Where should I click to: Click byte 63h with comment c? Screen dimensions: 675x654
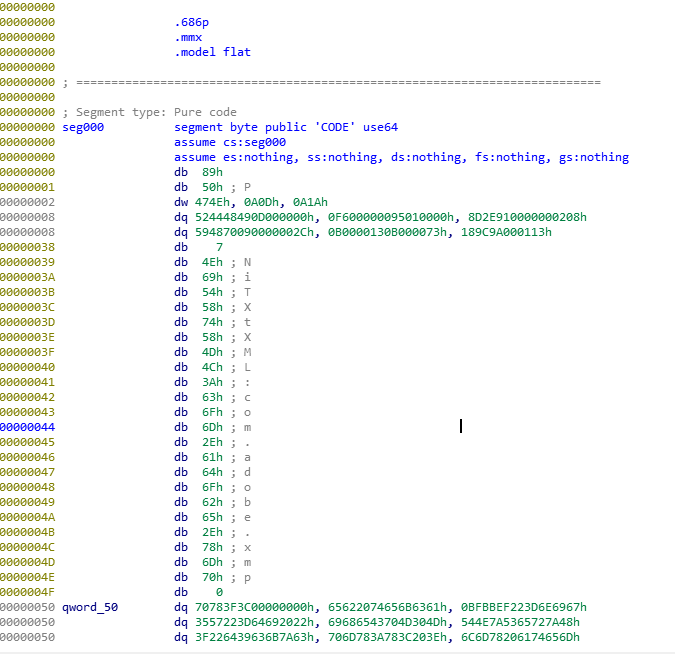(212, 397)
